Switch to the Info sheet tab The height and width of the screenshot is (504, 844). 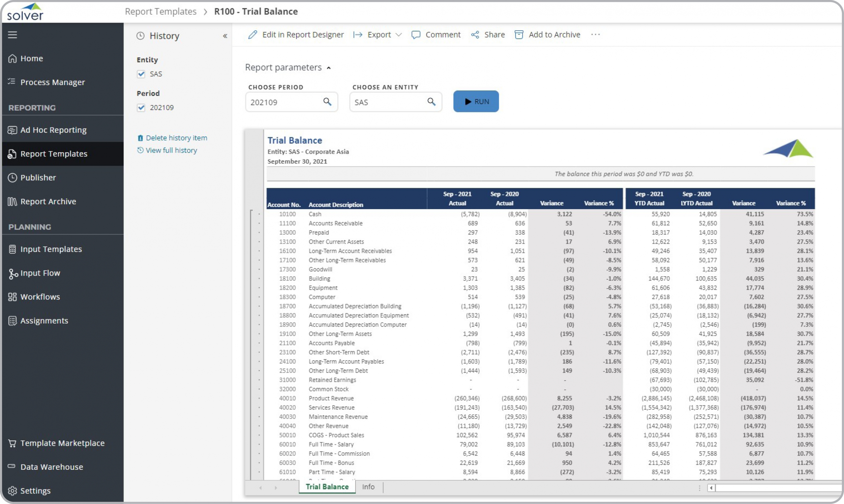[368, 487]
